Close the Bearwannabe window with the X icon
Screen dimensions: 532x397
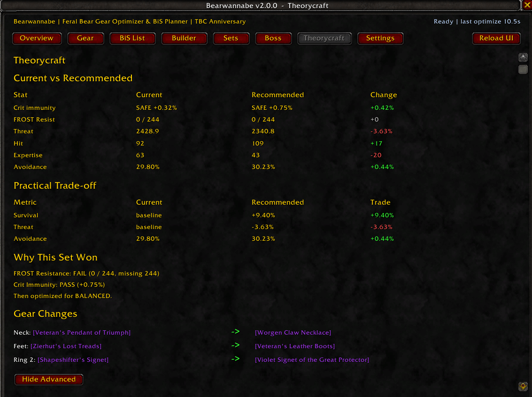click(527, 5)
